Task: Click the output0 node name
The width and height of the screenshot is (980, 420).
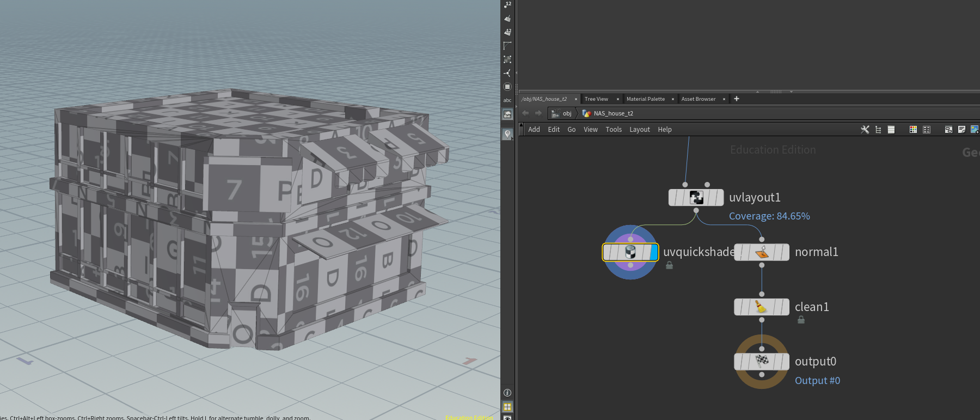Action: click(x=816, y=361)
